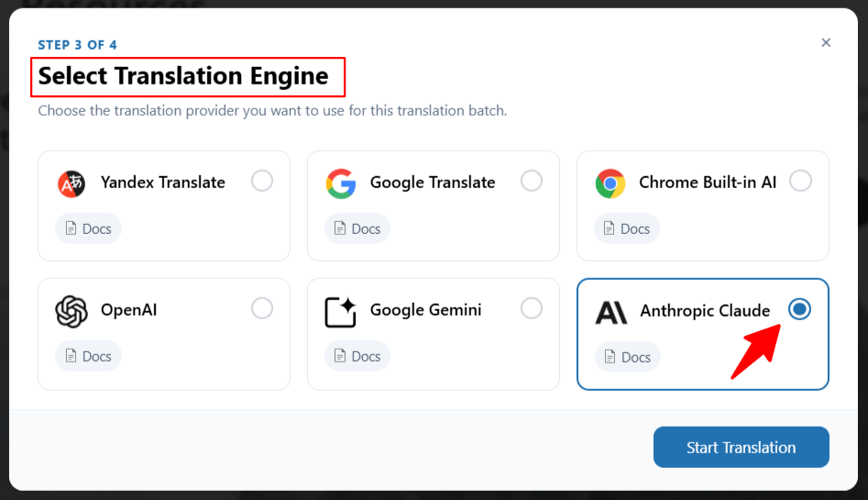Open Docs for Google Translate

click(357, 228)
